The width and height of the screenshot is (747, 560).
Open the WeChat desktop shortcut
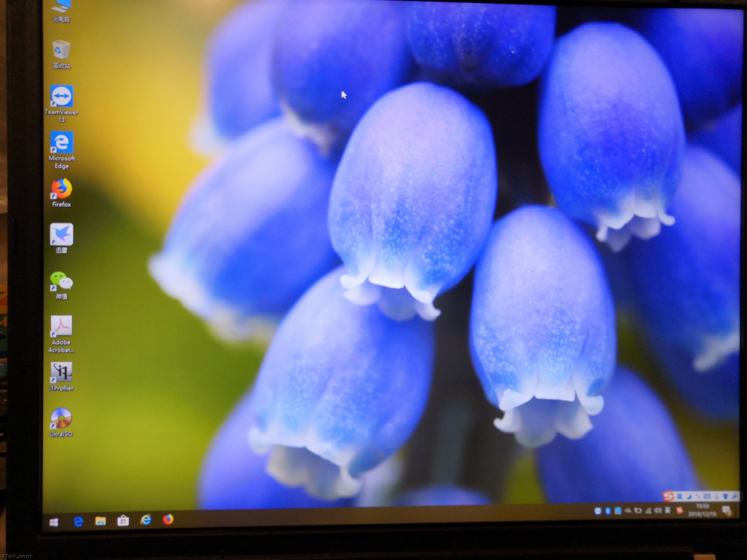click(x=61, y=281)
